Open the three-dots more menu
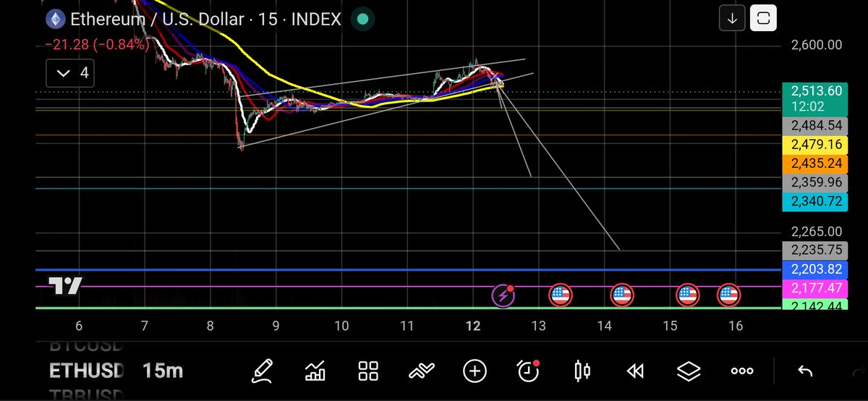This screenshot has width=868, height=401. (x=742, y=371)
